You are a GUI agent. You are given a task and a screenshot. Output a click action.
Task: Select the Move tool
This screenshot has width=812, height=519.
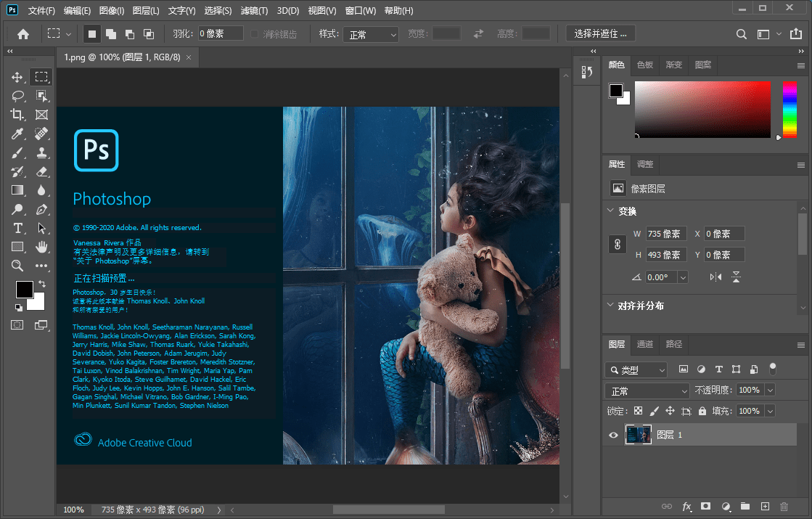pyautogui.click(x=17, y=77)
